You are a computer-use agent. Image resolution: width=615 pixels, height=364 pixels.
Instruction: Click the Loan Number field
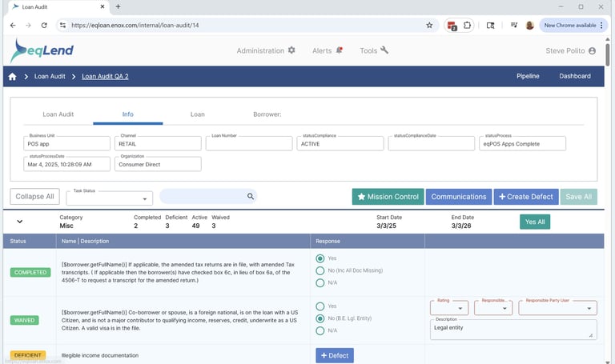coord(249,143)
